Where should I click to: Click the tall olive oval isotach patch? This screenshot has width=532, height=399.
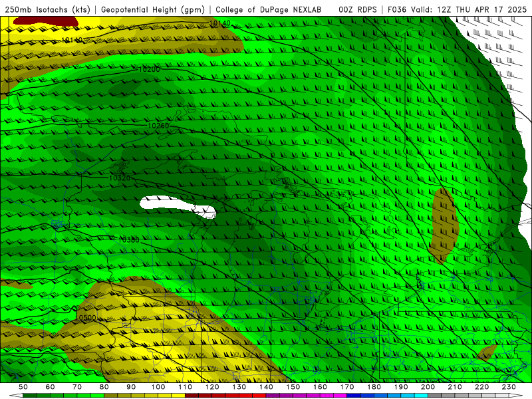pos(444,225)
